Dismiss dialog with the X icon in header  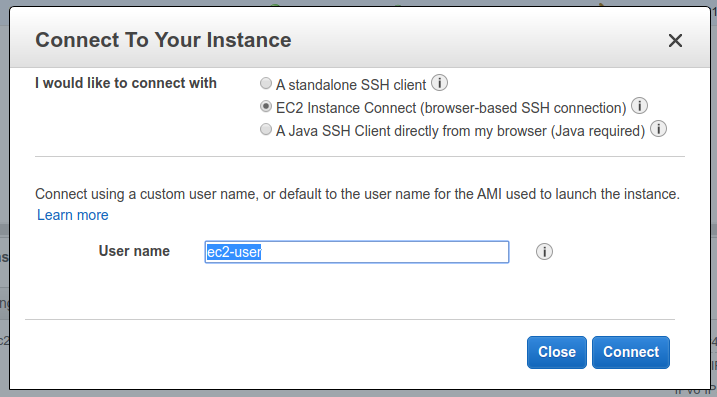pyautogui.click(x=675, y=40)
